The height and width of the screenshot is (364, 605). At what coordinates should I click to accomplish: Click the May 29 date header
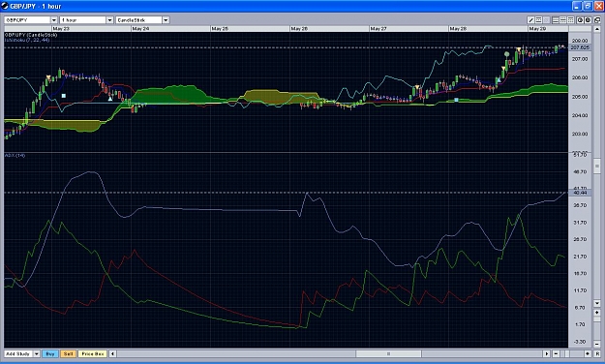(537, 29)
